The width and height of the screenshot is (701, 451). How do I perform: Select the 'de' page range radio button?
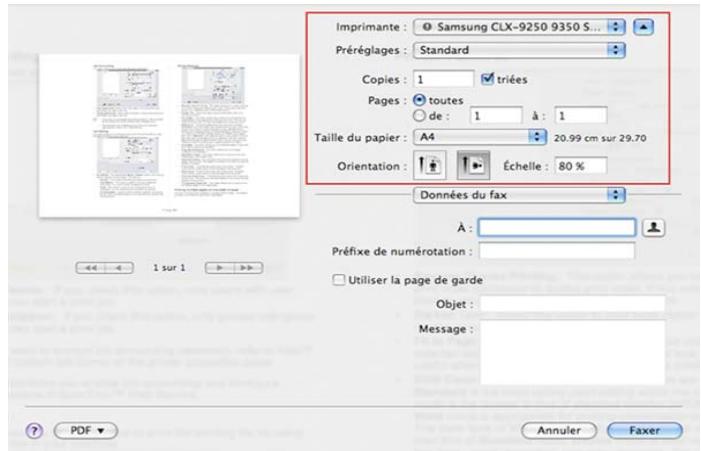coord(420,115)
